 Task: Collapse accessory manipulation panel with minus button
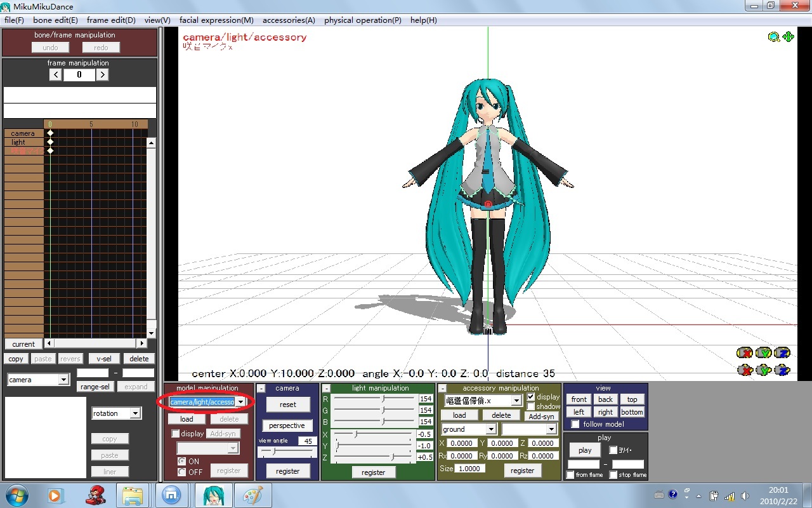442,388
